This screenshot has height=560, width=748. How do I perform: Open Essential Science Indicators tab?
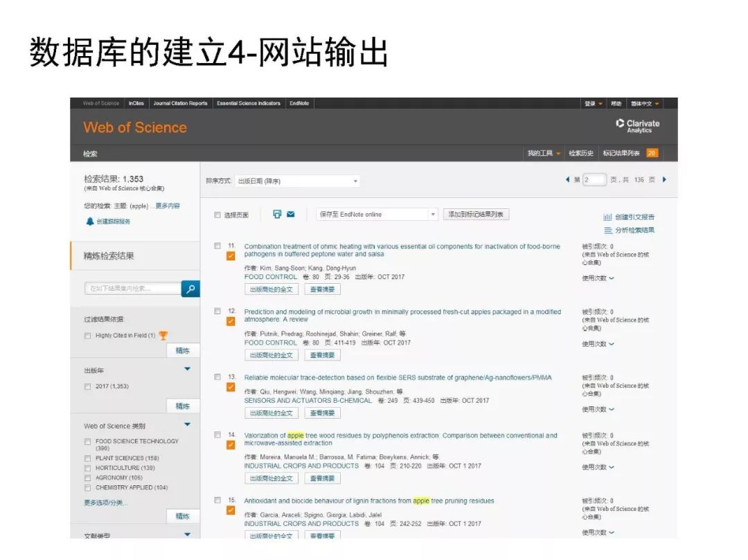tap(249, 103)
